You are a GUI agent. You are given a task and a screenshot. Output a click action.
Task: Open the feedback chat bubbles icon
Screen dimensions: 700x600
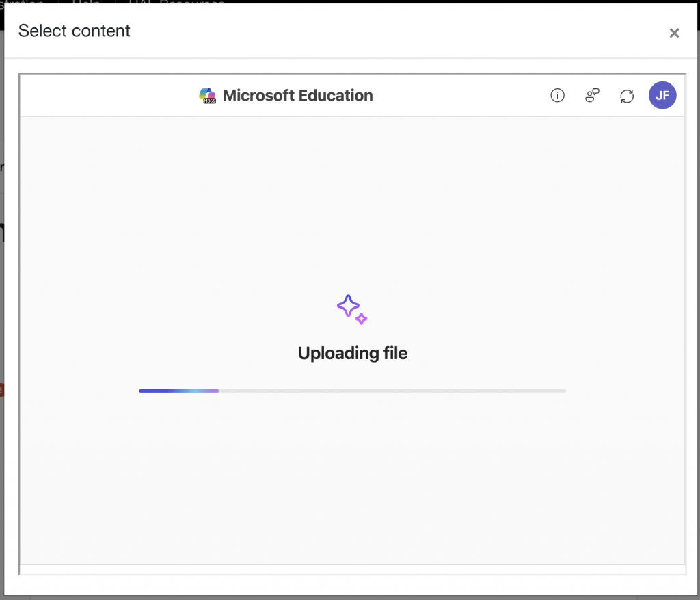pos(592,96)
